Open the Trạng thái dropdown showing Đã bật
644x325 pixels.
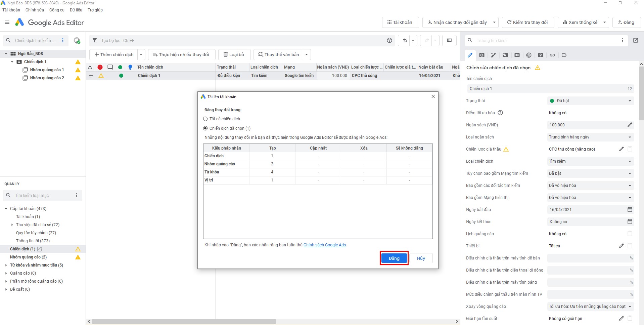[x=590, y=101]
